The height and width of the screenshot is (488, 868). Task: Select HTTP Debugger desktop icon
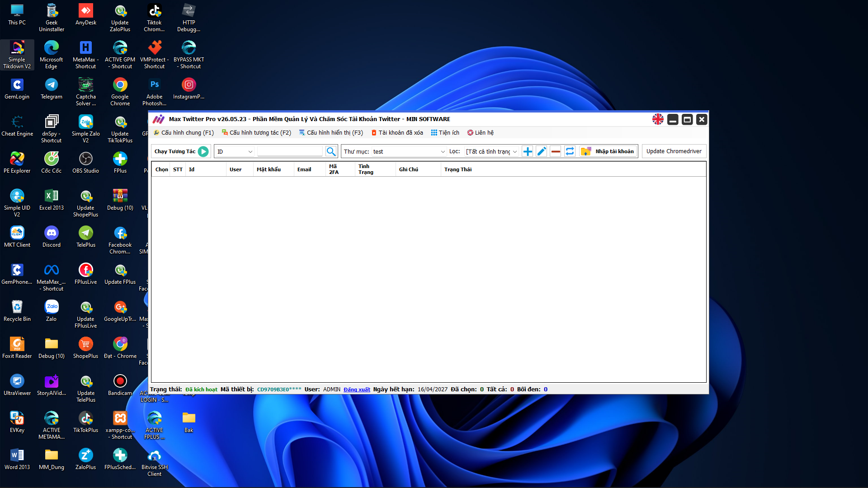coord(189,18)
